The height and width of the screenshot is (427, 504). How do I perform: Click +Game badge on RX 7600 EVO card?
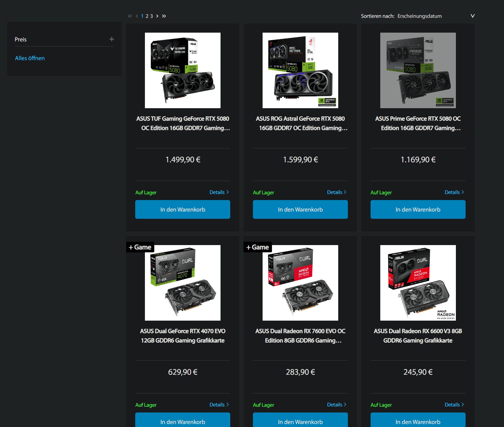click(258, 247)
